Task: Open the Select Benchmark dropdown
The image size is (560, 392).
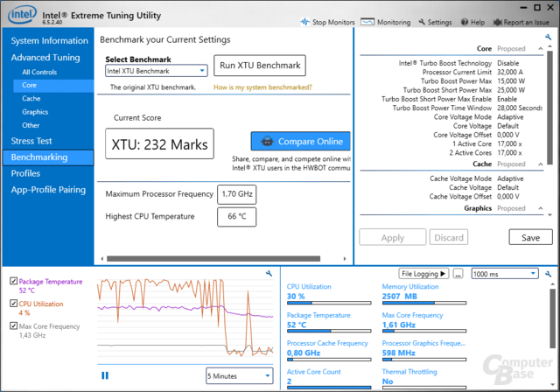Action: (x=156, y=70)
